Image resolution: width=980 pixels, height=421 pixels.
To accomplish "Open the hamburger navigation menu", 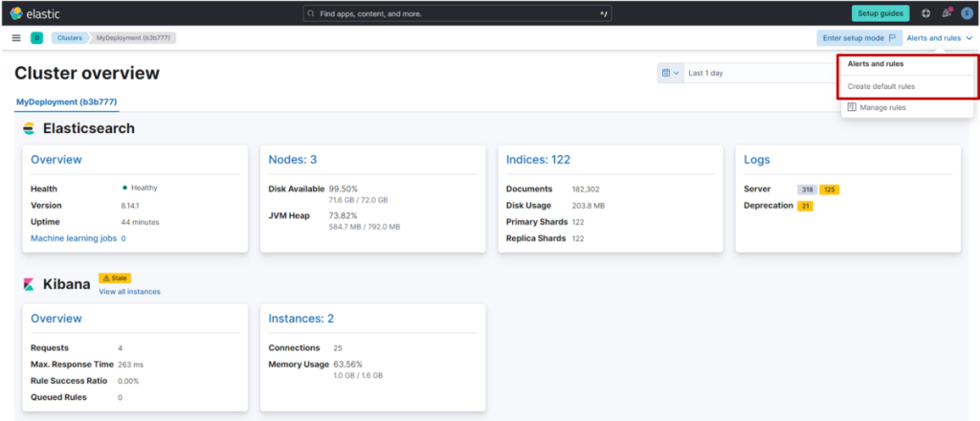I will click(16, 38).
